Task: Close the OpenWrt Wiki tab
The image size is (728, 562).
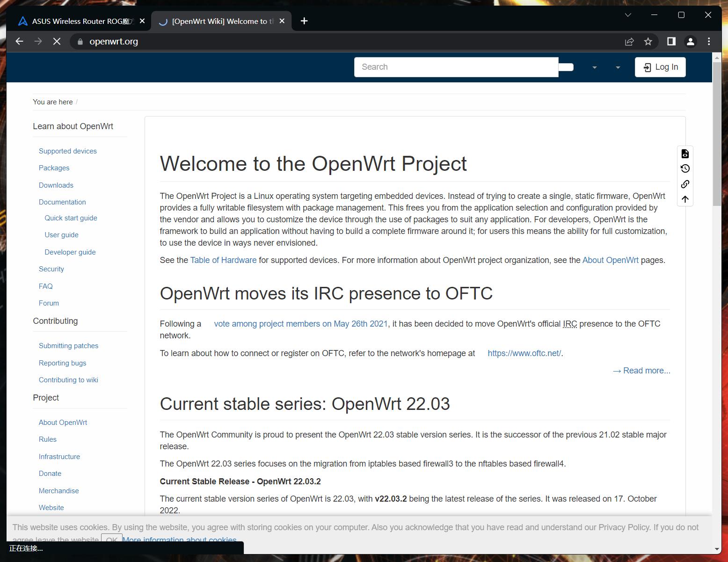Action: (x=282, y=21)
